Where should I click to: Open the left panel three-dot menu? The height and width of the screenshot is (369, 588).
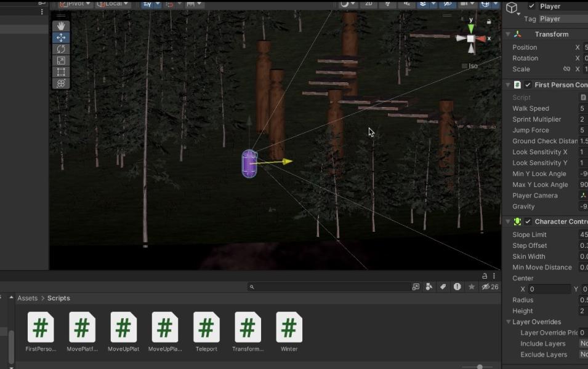pos(42,12)
